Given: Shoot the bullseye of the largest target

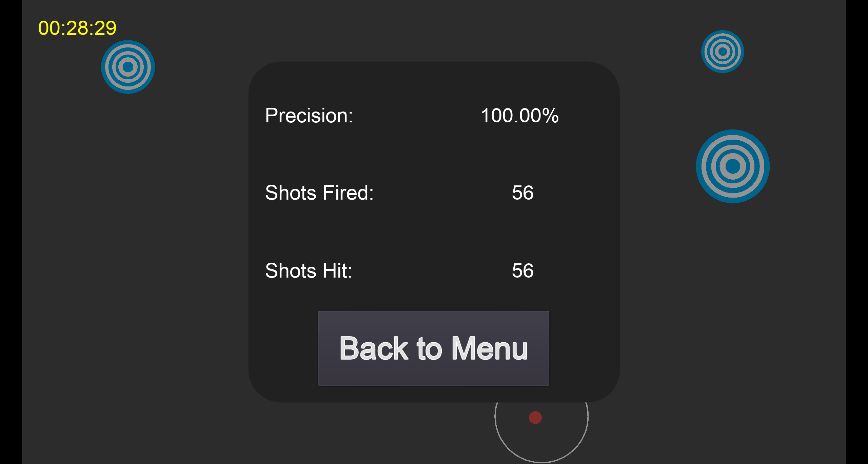Looking at the screenshot, I should (x=733, y=166).
